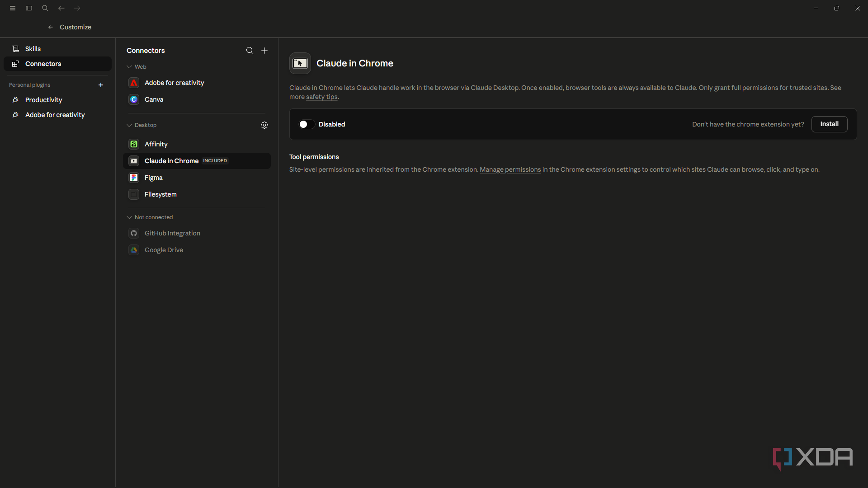The height and width of the screenshot is (488, 868).
Task: Go forward with the title bar forward arrow
Action: pos(77,8)
